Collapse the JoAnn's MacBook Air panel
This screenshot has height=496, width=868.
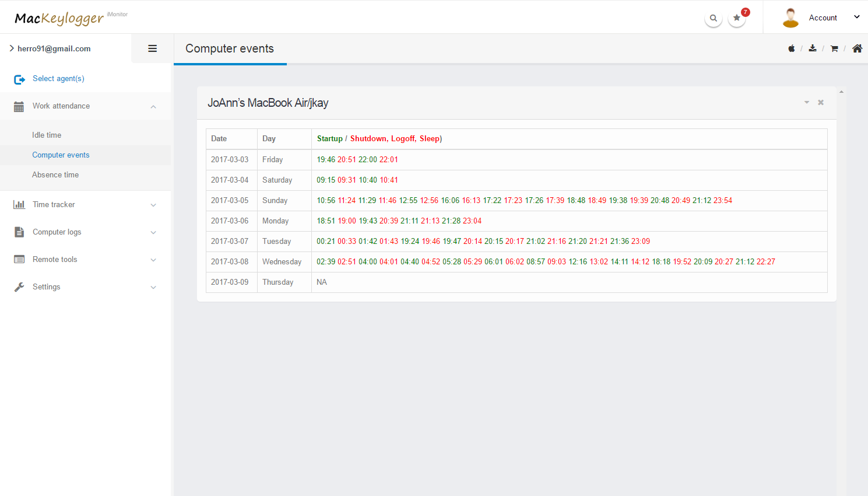[x=807, y=103]
